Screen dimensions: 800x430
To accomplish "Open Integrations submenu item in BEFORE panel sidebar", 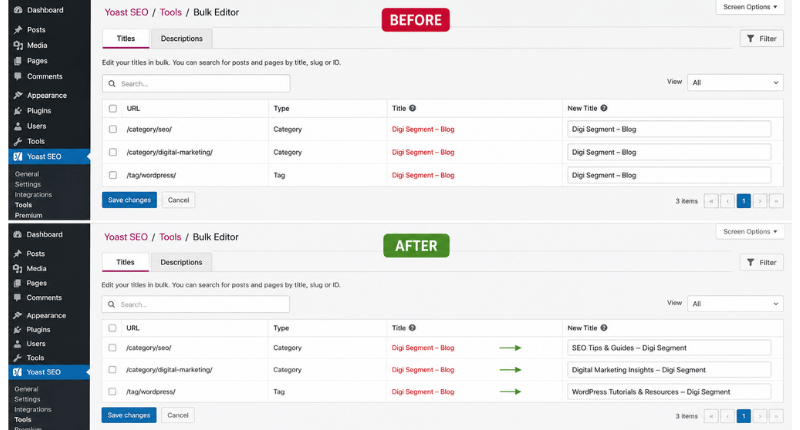I will coord(33,194).
